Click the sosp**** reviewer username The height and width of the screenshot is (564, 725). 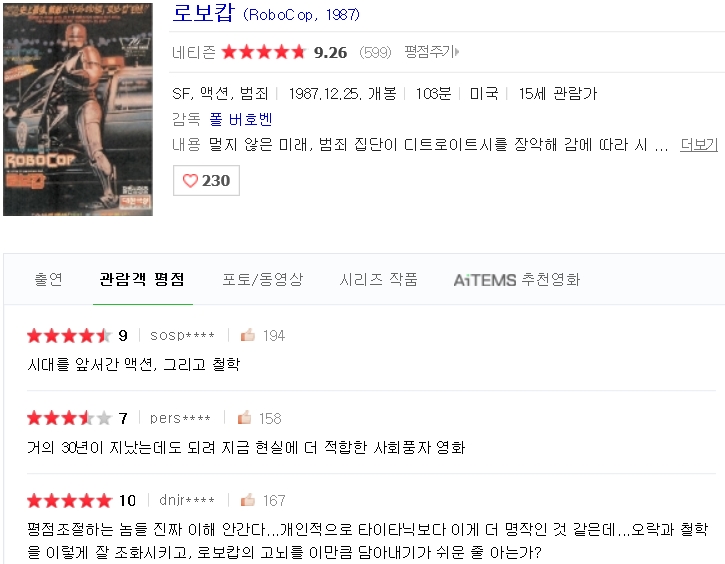point(182,335)
